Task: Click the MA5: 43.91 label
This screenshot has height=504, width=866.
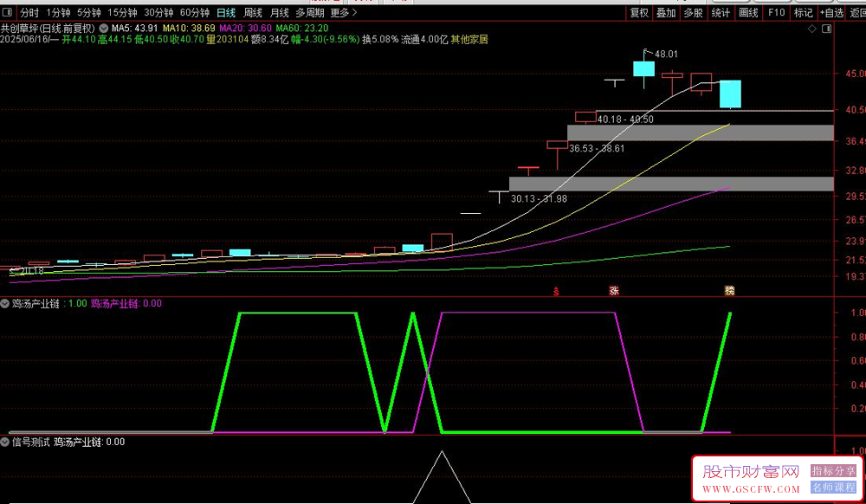Action: pyautogui.click(x=135, y=29)
